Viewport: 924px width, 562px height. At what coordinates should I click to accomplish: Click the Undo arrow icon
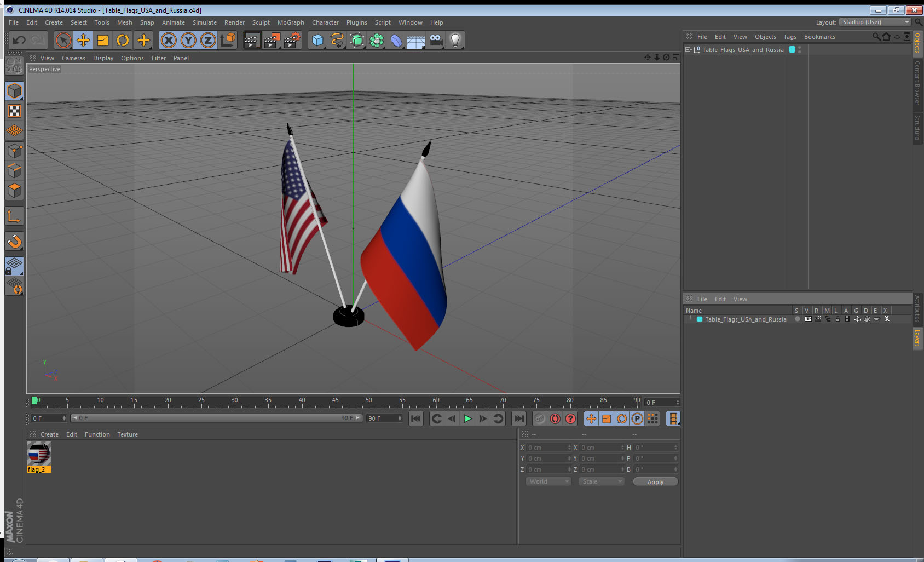coord(19,40)
